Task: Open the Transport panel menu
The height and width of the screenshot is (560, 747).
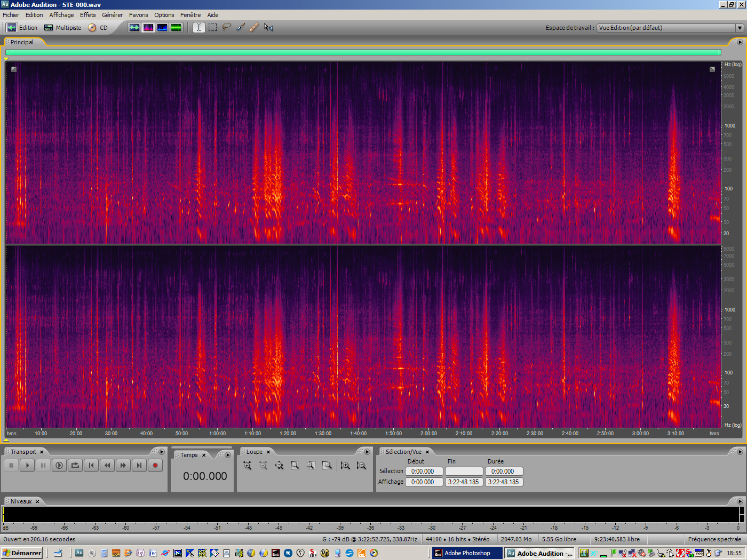Action: (161, 451)
